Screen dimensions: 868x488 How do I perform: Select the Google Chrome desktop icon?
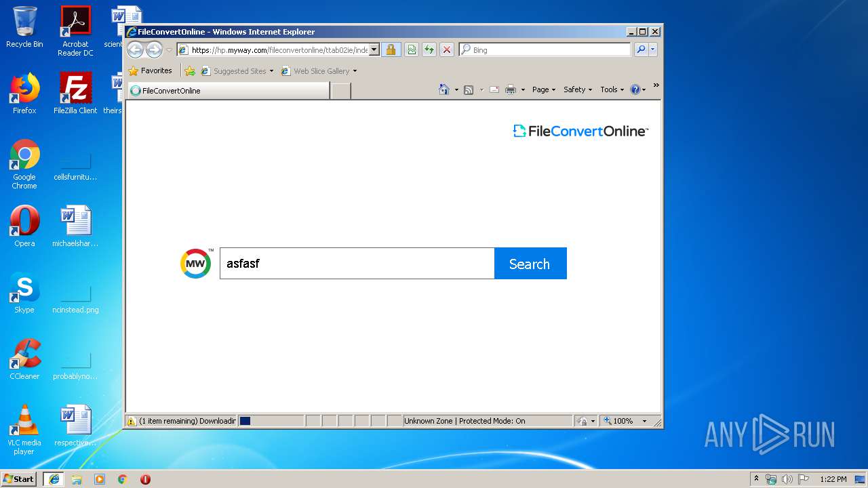pos(24,164)
